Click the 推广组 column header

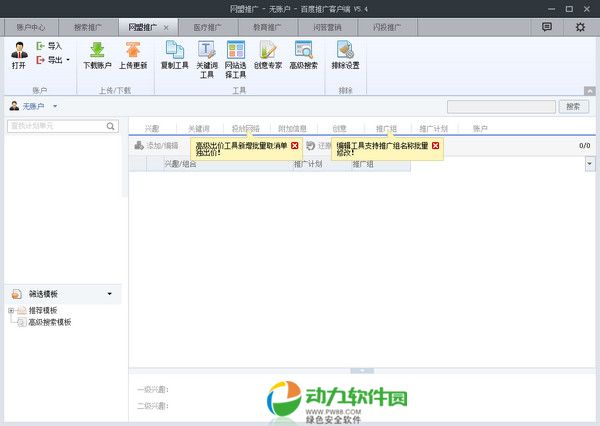click(380, 164)
